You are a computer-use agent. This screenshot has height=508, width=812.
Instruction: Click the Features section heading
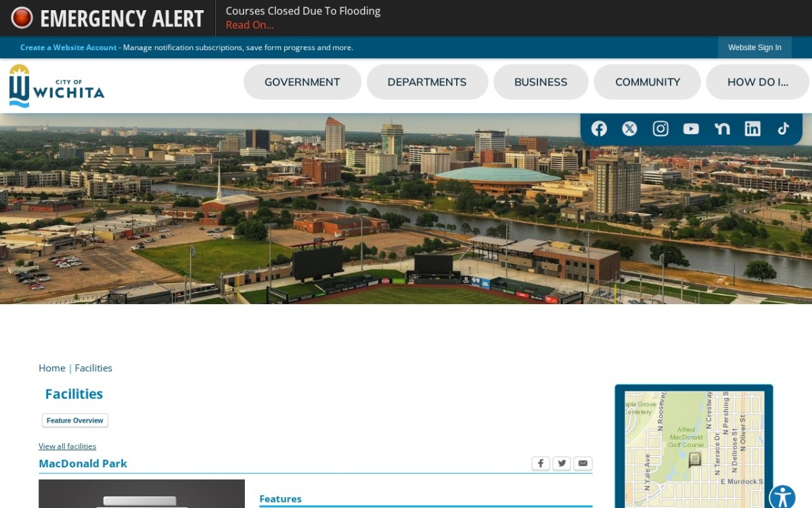click(280, 499)
